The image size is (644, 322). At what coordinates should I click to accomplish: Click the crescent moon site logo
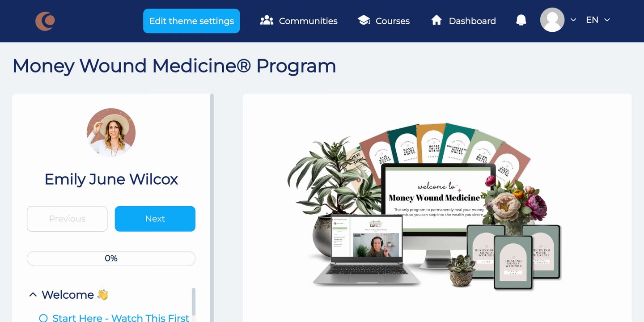click(x=45, y=21)
